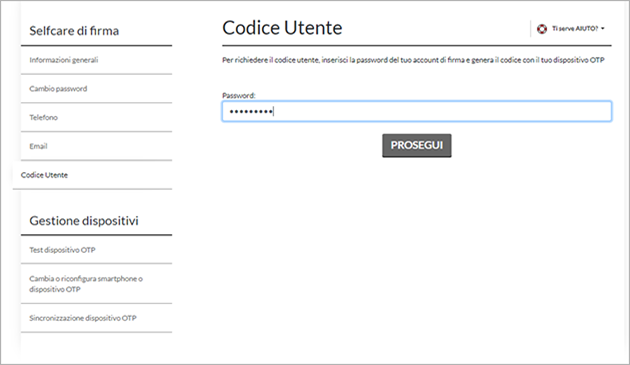Select the Codice Utente sidebar item

[x=92, y=175]
